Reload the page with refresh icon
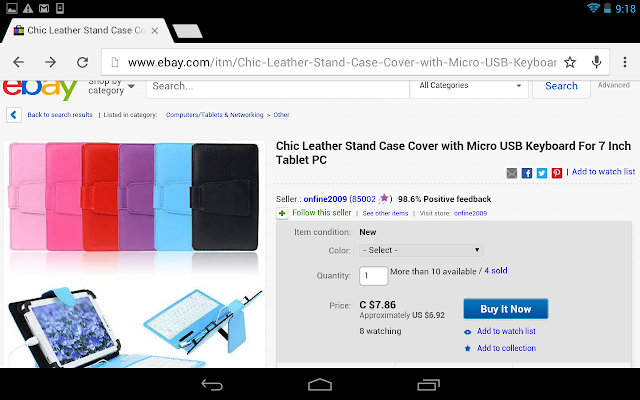The image size is (640, 400). pos(83,62)
